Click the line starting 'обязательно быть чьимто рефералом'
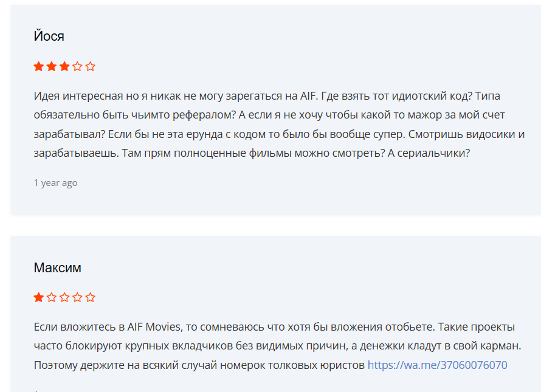The width and height of the screenshot is (541, 392). (269, 115)
